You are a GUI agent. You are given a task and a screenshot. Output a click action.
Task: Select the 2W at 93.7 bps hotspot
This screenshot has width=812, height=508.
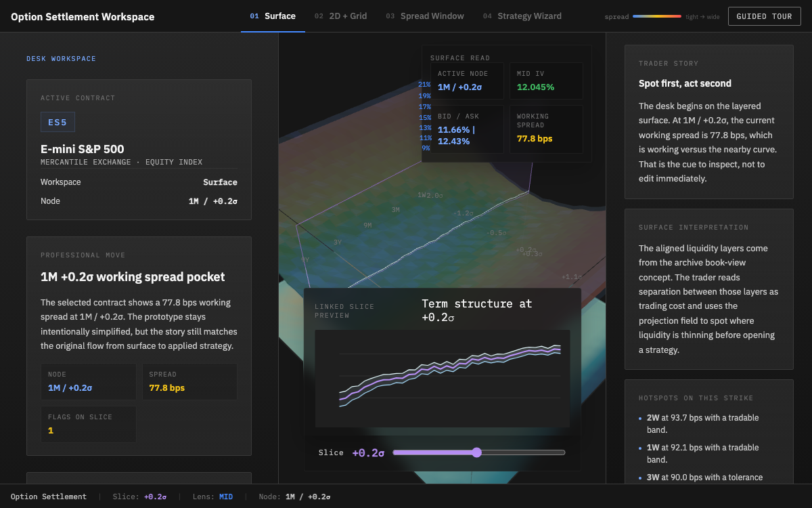708,423
